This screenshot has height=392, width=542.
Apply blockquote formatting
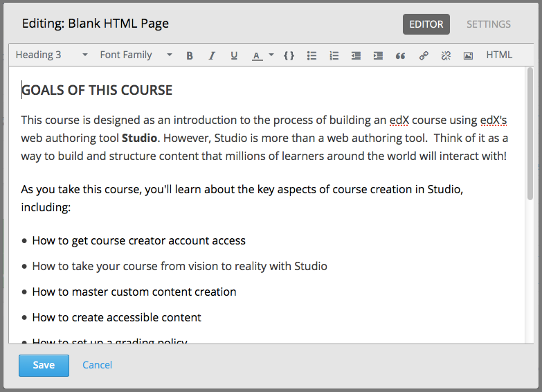coord(400,55)
